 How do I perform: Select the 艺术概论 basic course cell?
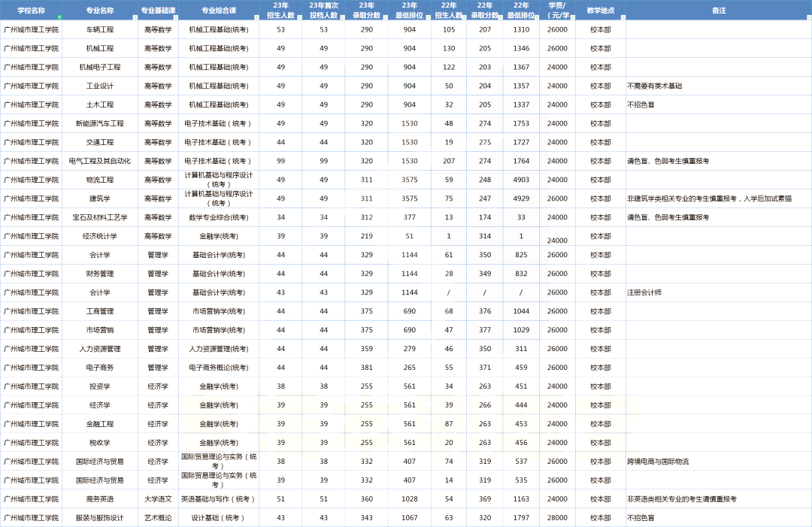point(158,518)
